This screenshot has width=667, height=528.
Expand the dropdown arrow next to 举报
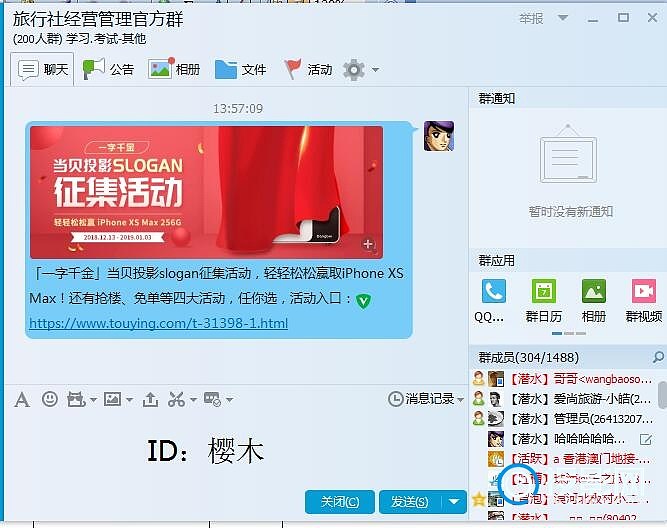pyautogui.click(x=563, y=18)
